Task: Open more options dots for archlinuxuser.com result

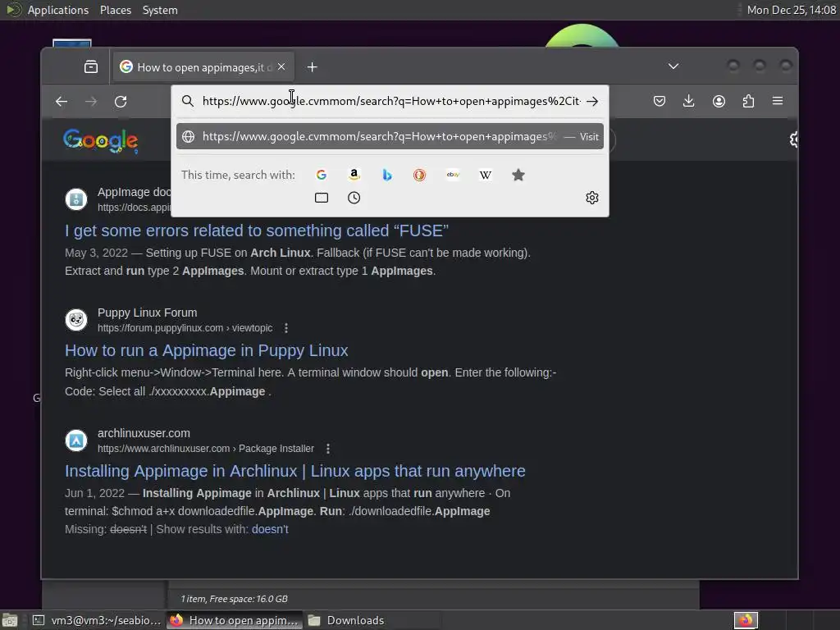Action: (328, 449)
